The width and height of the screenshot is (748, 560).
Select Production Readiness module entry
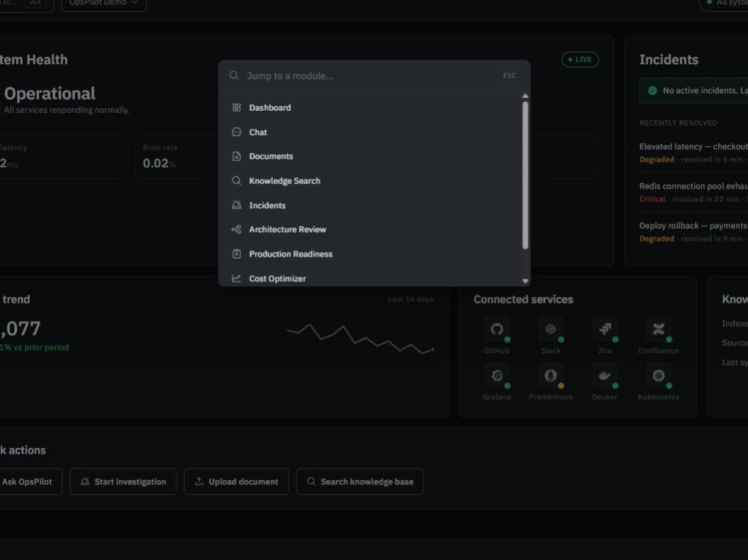(370, 253)
